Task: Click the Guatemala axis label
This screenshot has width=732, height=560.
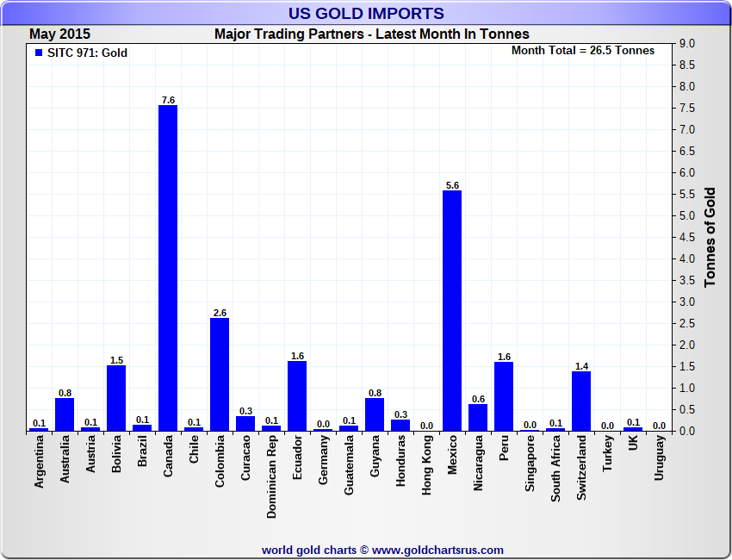Action: point(349,465)
